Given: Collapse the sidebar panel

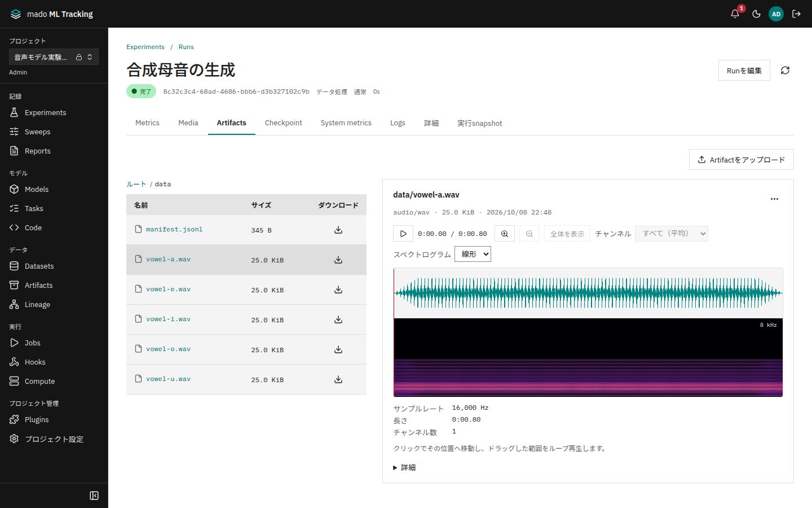Looking at the screenshot, I should pos(94,496).
